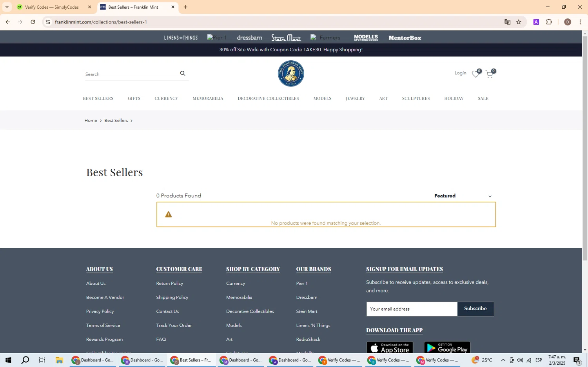Open the Windows Start menu
The image size is (588, 367).
(x=8, y=360)
